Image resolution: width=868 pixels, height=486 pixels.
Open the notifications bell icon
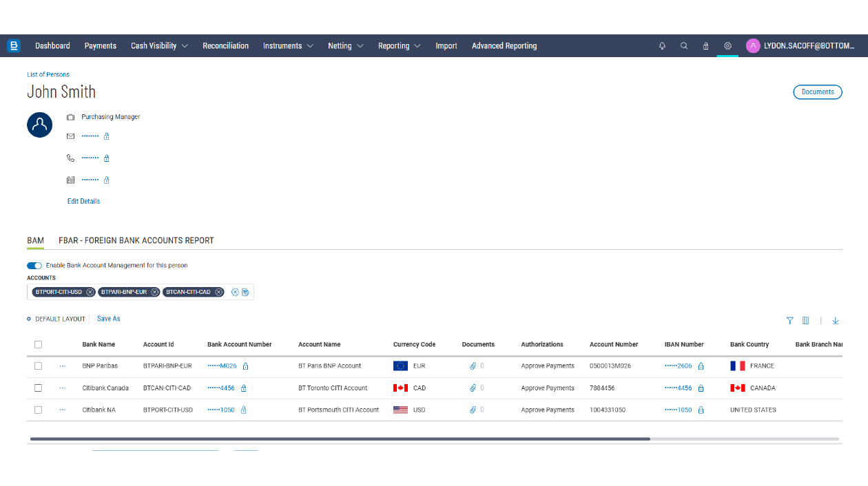[x=662, y=46]
